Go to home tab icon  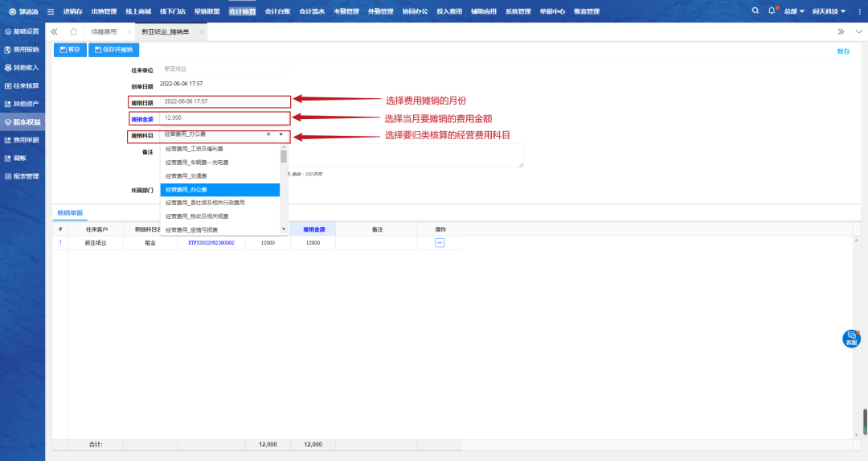tap(73, 31)
